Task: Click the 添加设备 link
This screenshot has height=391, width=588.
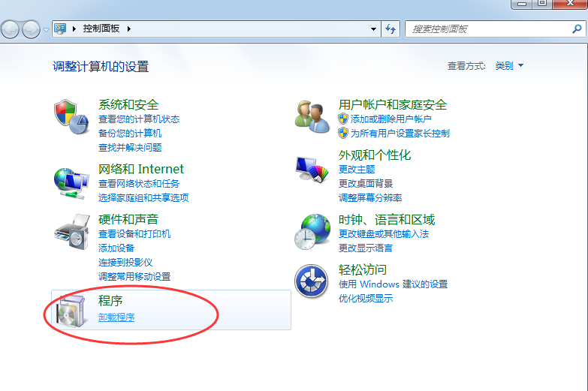Action: click(116, 248)
